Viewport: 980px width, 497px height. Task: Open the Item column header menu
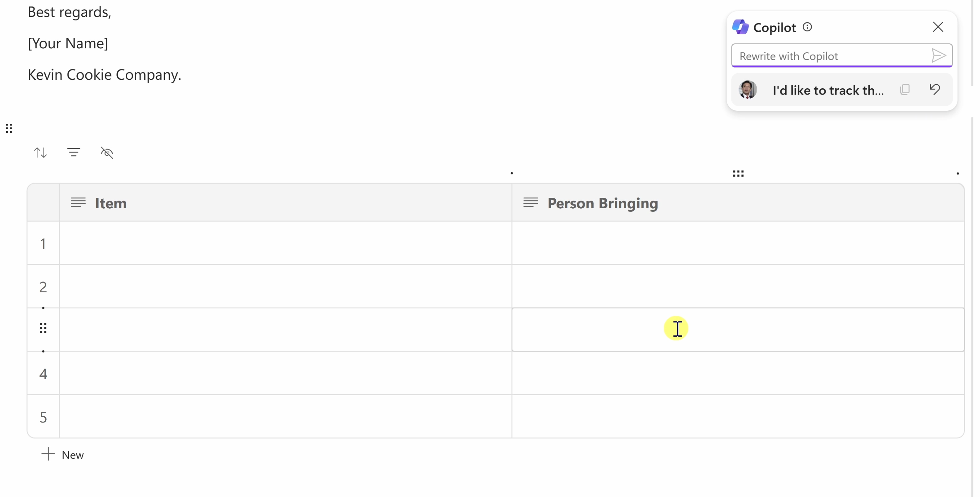tap(285, 203)
